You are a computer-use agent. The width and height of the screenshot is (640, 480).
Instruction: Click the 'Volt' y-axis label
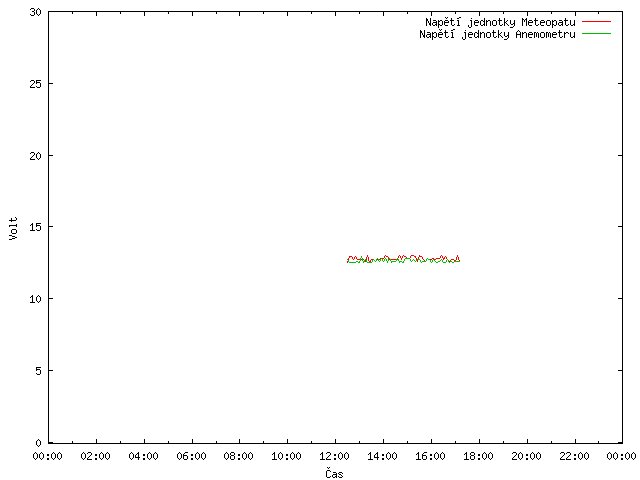13,228
